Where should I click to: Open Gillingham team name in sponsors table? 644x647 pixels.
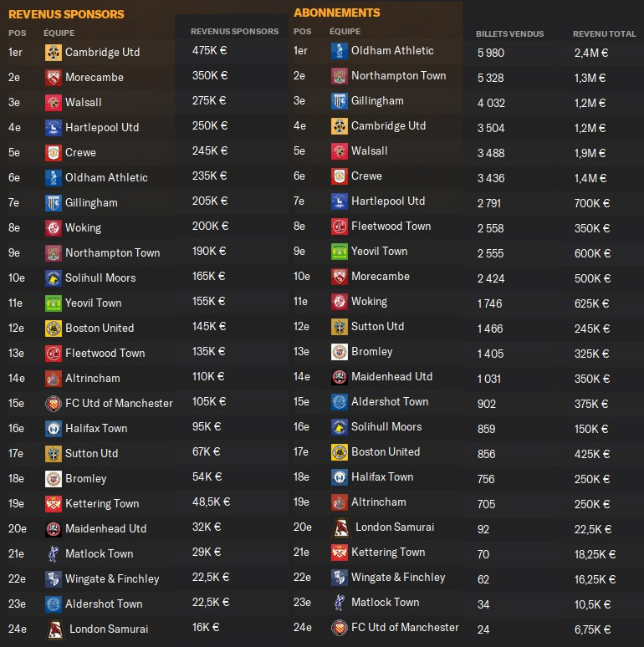92,203
